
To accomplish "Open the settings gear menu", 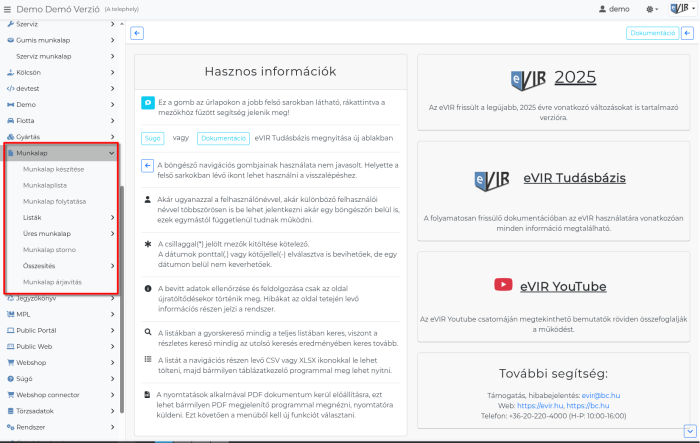I will point(653,8).
